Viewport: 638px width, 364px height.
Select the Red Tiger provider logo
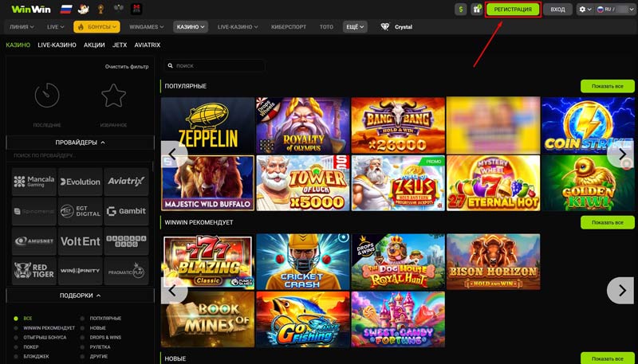click(x=34, y=271)
